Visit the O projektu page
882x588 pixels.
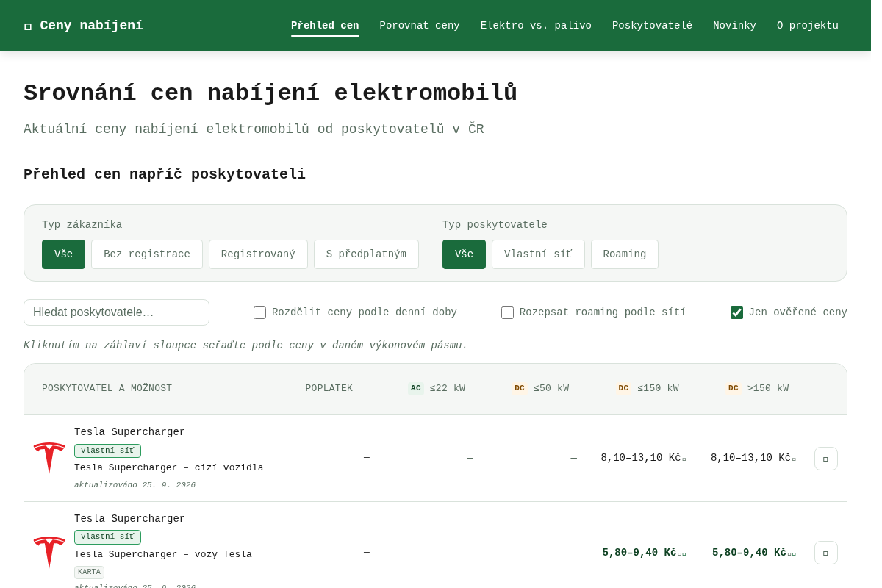click(808, 26)
